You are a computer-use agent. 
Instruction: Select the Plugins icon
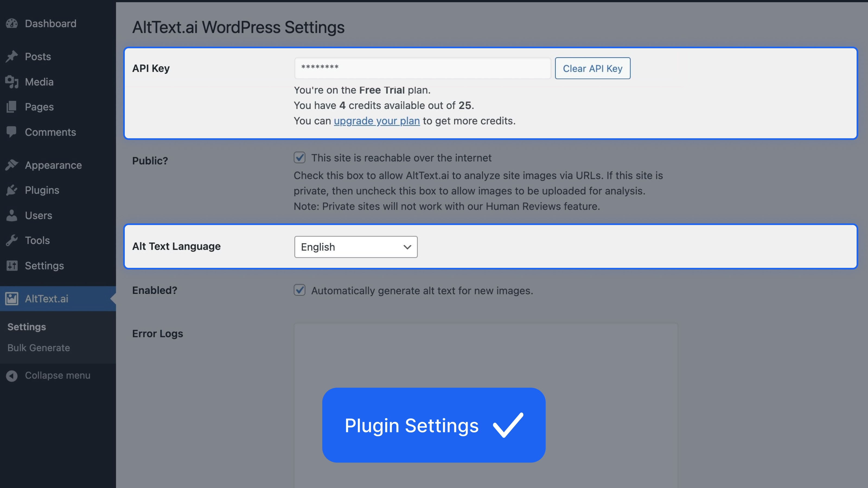point(12,190)
